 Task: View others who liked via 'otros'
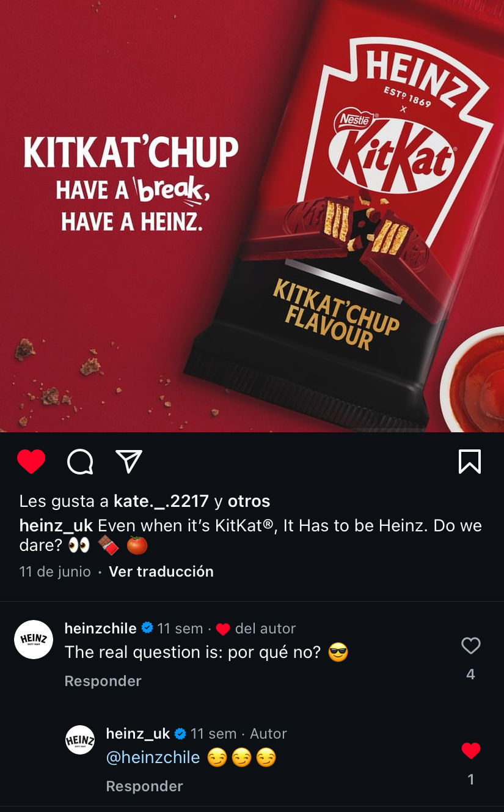tap(249, 501)
